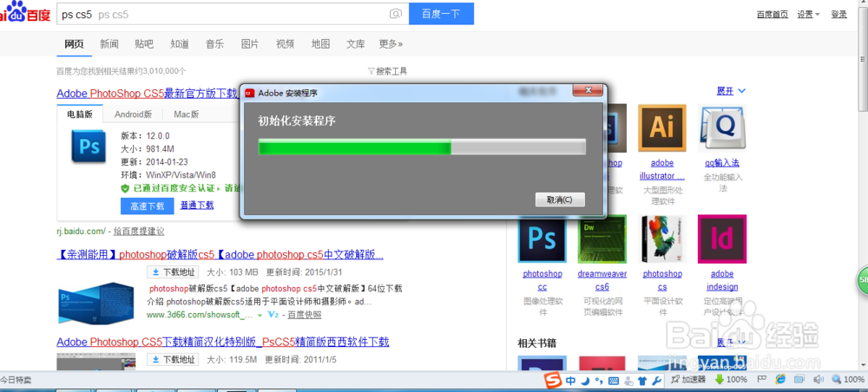Screen dimensions: 868x392
Task: Click the green shield safety certification icon
Action: click(x=125, y=188)
